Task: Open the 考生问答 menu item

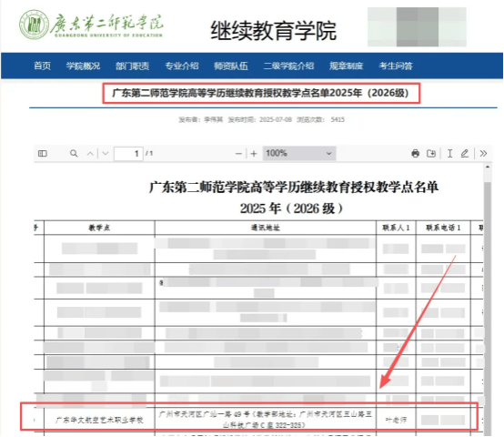Action: (396, 66)
